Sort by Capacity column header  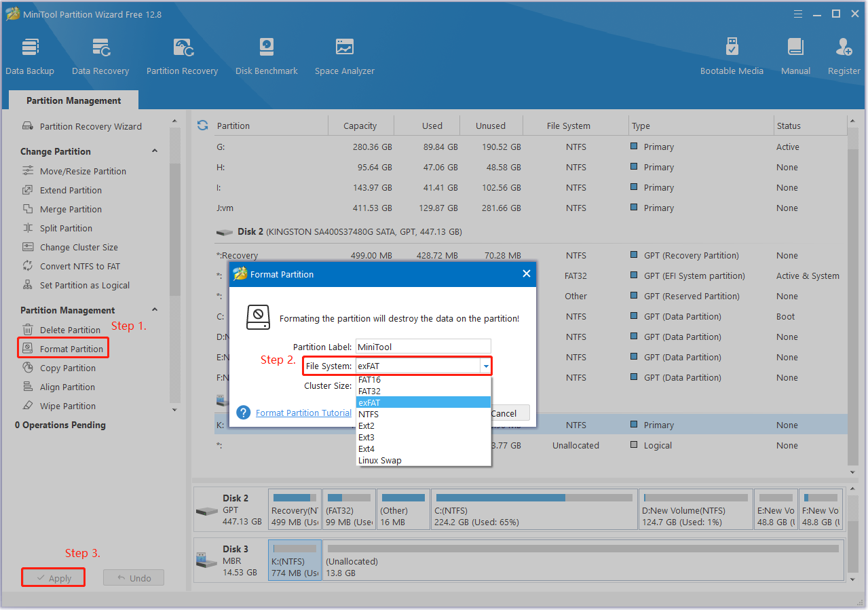(360, 126)
